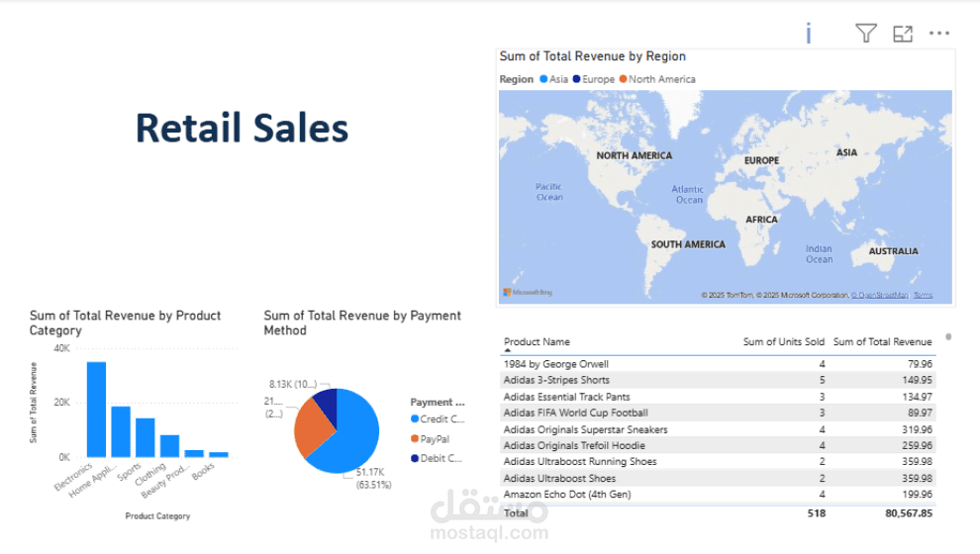Click the 'Product Category' axis title

pos(157,515)
